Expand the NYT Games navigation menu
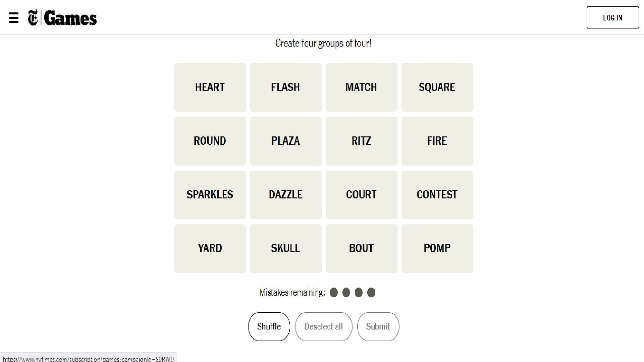This screenshot has height=362, width=644. pyautogui.click(x=14, y=17)
